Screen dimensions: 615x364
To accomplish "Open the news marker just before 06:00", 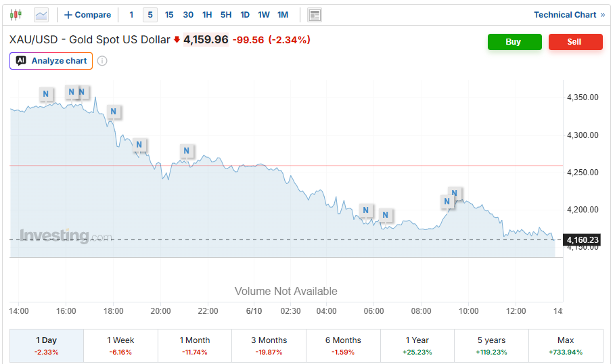I will tap(365, 210).
